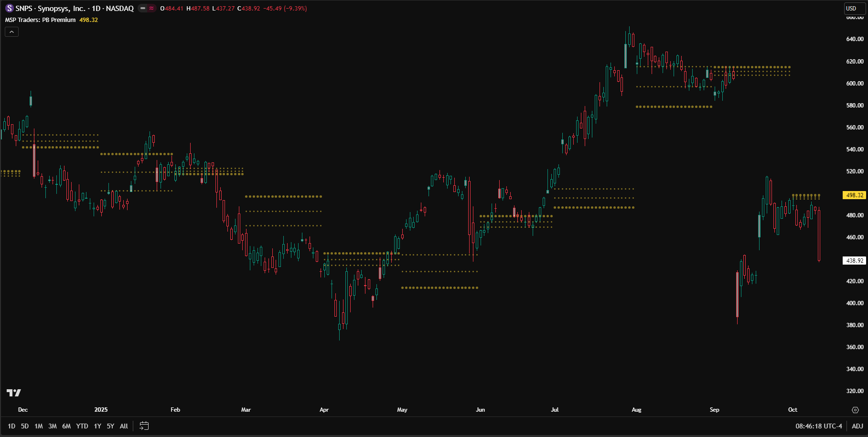Click the Synopsys purple S logo icon
Viewport: 868px width, 437px height.
click(9, 8)
